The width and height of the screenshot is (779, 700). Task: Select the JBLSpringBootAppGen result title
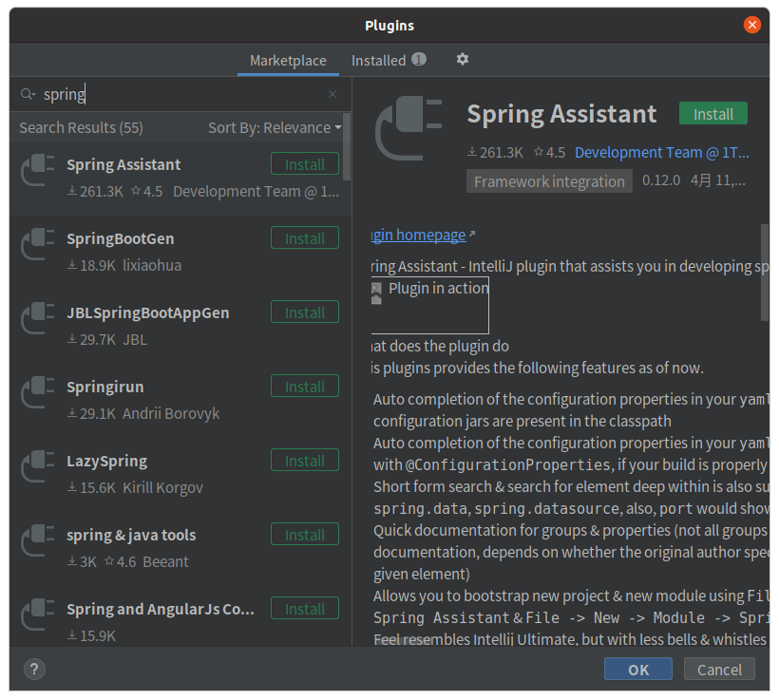coord(148,313)
